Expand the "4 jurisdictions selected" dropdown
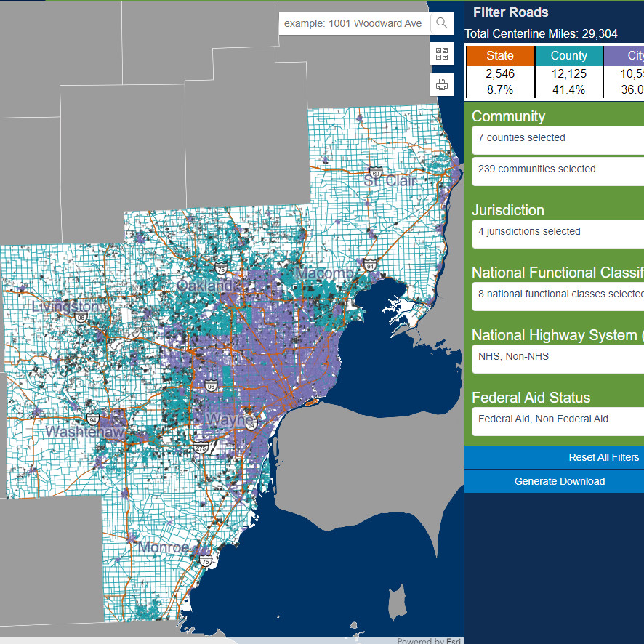 click(557, 232)
